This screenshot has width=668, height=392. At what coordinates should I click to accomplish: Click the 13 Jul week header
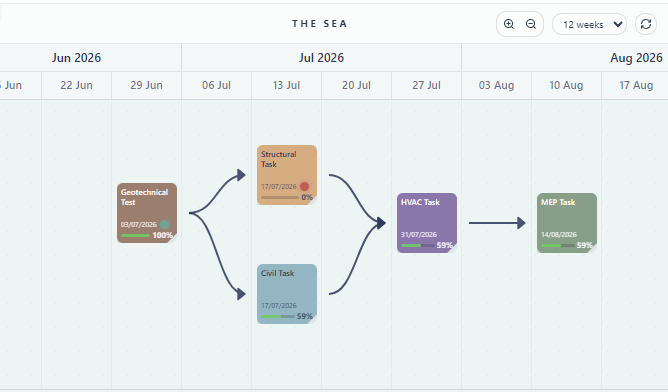(x=286, y=85)
